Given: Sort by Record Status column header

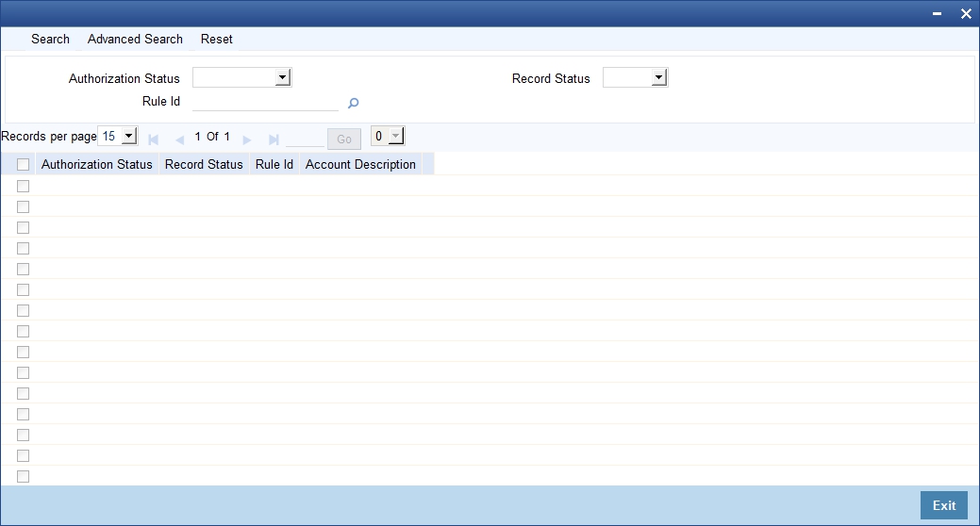Looking at the screenshot, I should 204,164.
